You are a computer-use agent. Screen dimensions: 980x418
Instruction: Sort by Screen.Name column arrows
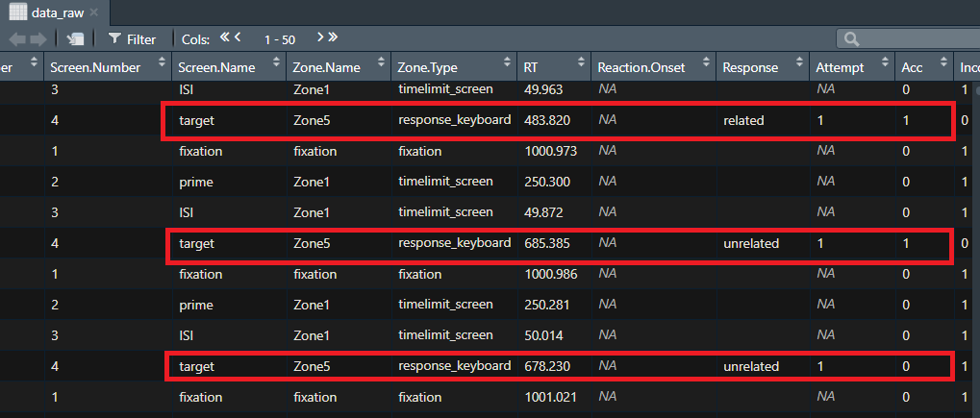click(276, 62)
